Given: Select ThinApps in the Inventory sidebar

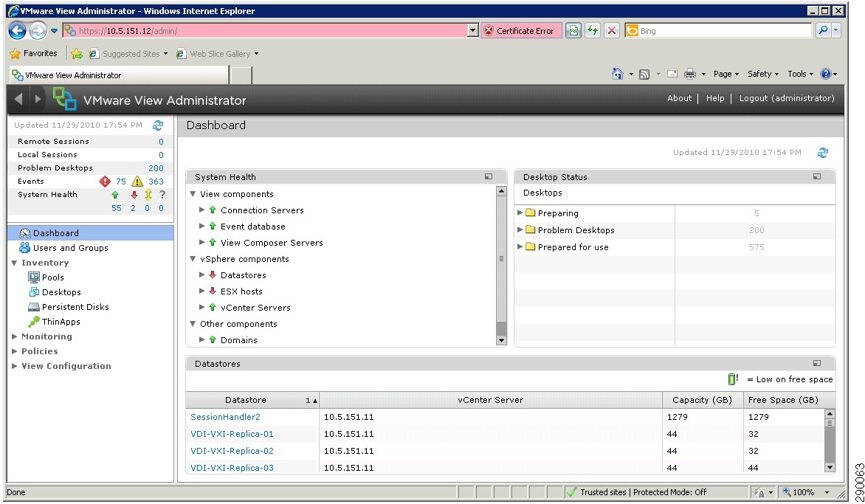Looking at the screenshot, I should (x=60, y=321).
